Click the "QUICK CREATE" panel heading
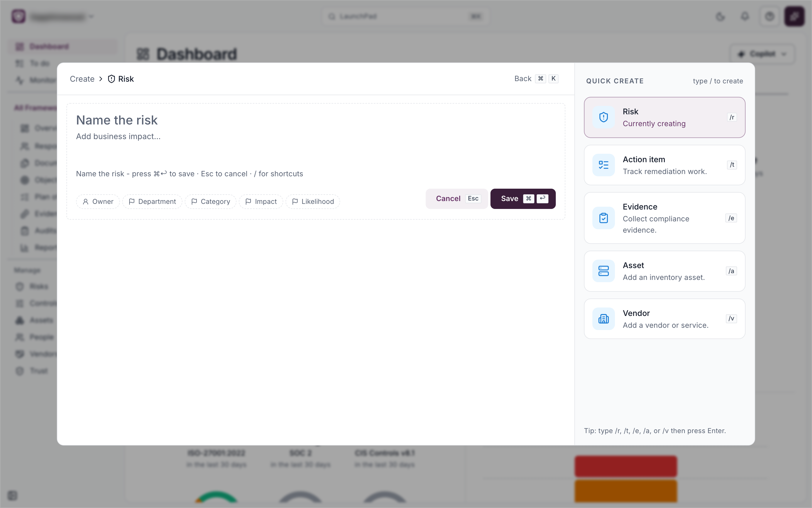The image size is (812, 508). tap(615, 81)
